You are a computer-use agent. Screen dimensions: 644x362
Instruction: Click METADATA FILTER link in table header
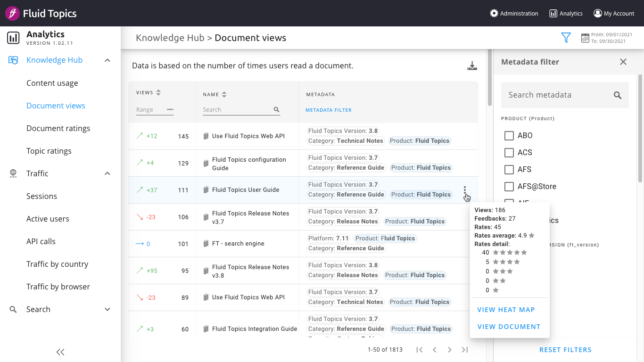click(329, 110)
